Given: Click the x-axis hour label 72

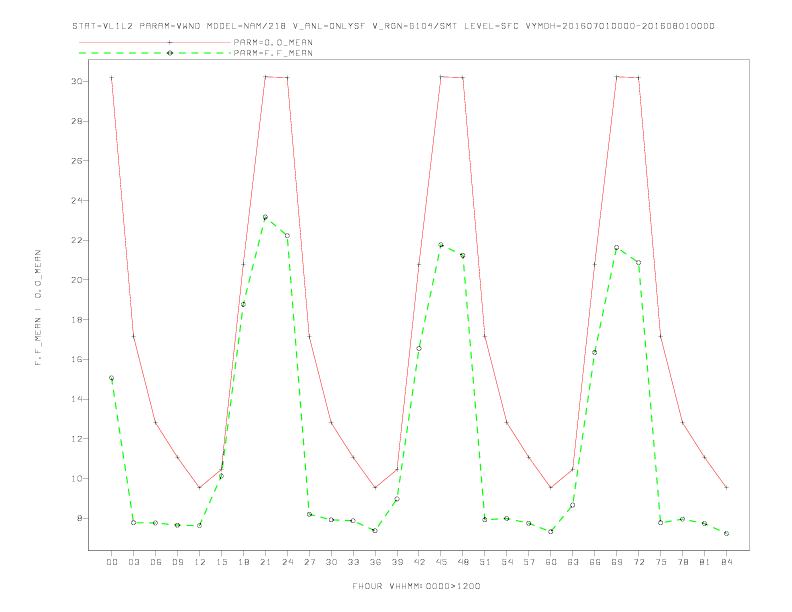Looking at the screenshot, I should 638,562.
